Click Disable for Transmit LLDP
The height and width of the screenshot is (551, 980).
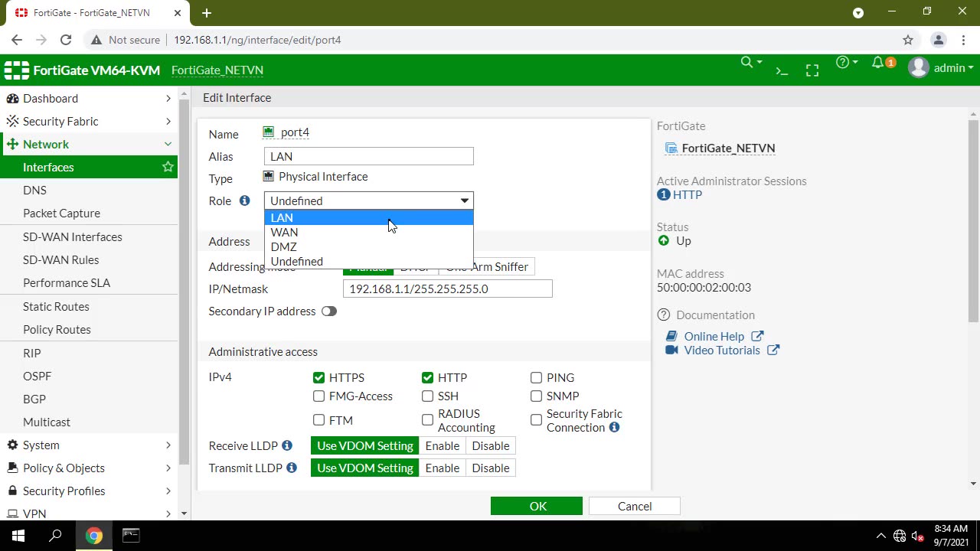(x=491, y=468)
